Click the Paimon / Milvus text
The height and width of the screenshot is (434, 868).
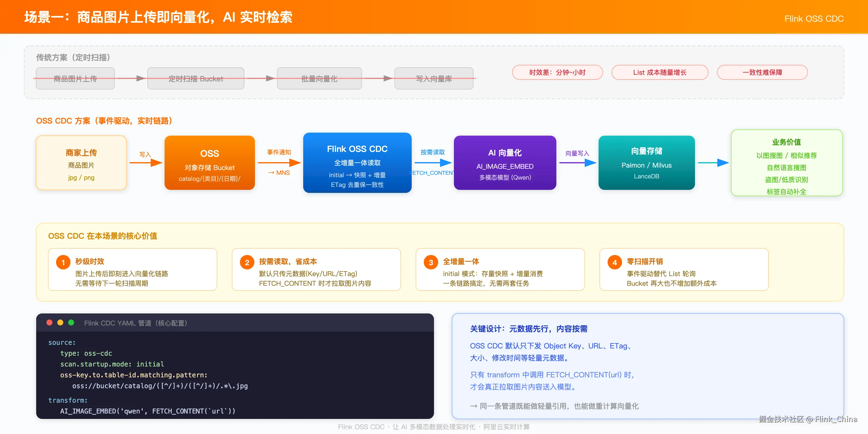coord(646,165)
